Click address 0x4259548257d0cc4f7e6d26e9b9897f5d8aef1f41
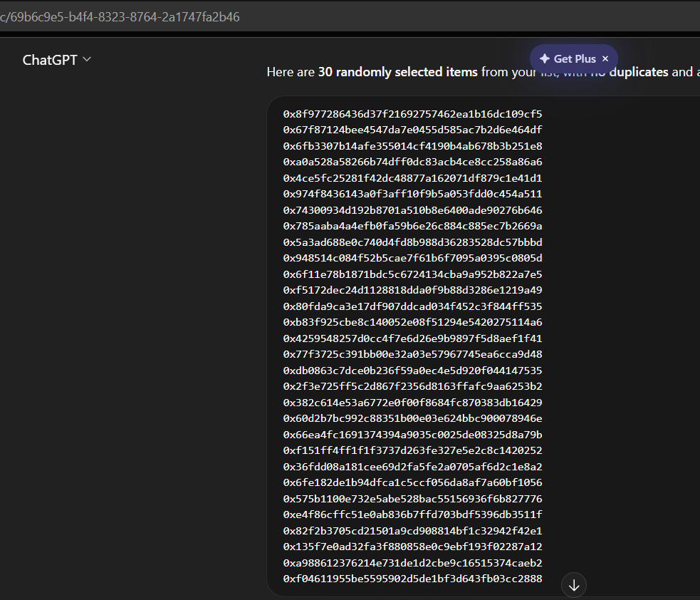The width and height of the screenshot is (700, 600). pyautogui.click(x=412, y=338)
